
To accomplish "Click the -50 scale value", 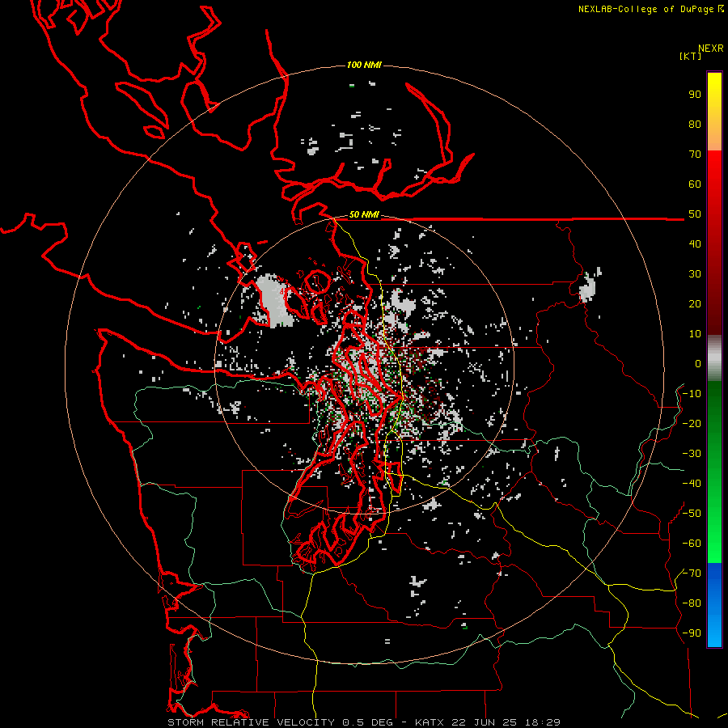I will point(692,514).
